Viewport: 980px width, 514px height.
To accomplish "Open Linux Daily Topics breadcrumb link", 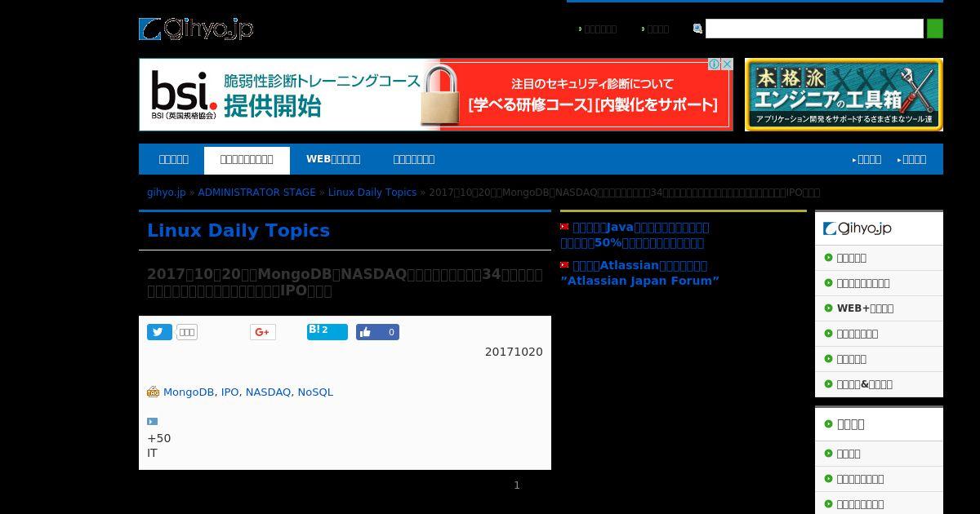I will [372, 193].
